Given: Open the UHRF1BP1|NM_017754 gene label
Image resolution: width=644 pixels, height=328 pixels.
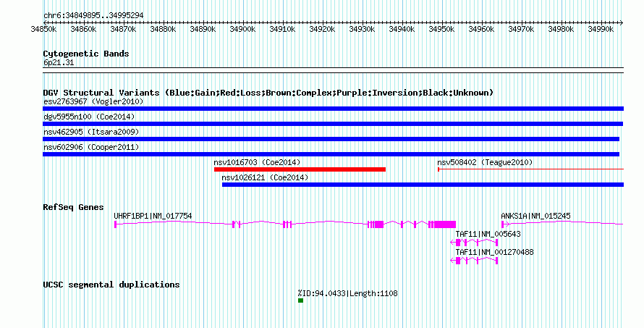Looking at the screenshot, I should (153, 216).
